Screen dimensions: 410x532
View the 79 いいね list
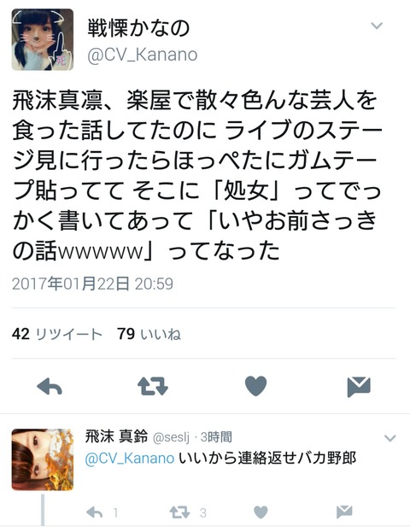point(149,334)
